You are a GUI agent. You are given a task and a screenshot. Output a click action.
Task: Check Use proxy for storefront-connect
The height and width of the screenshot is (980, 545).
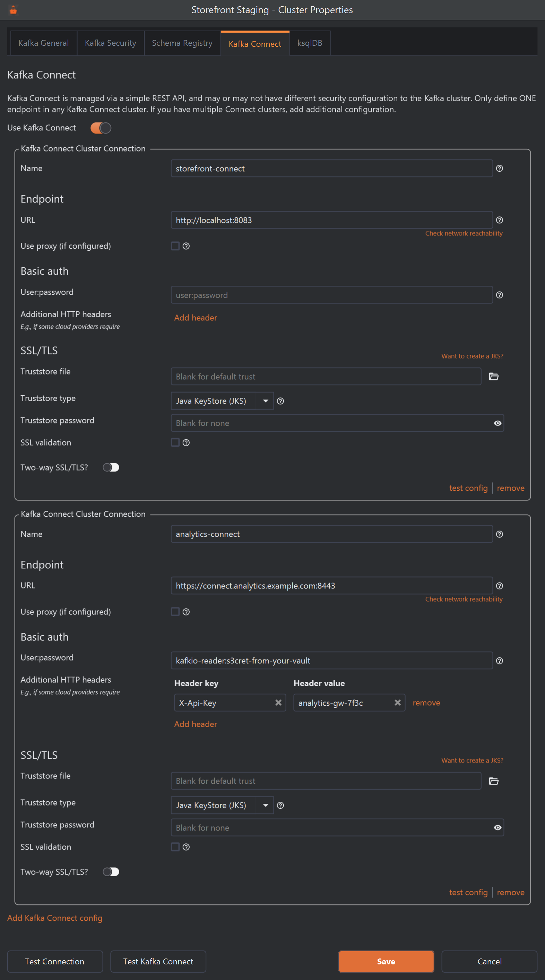175,246
